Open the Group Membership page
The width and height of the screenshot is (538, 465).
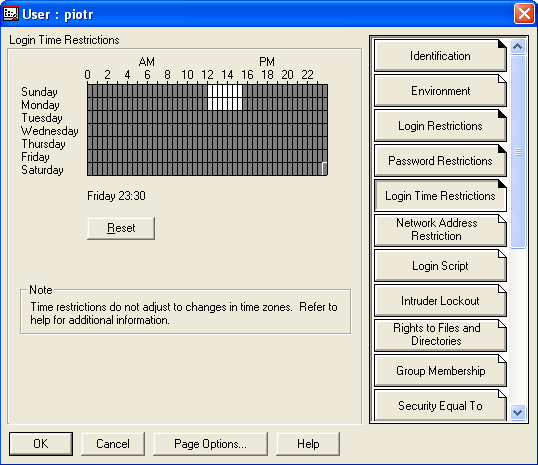point(440,371)
